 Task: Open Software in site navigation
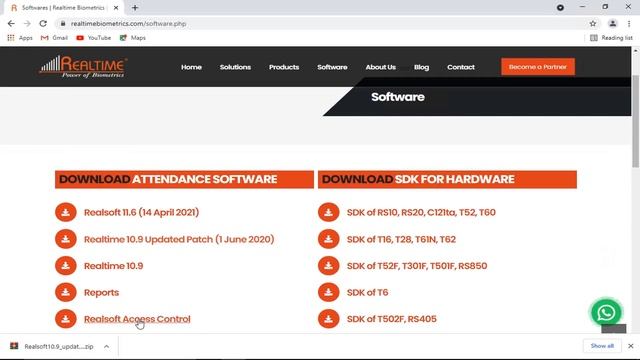332,67
